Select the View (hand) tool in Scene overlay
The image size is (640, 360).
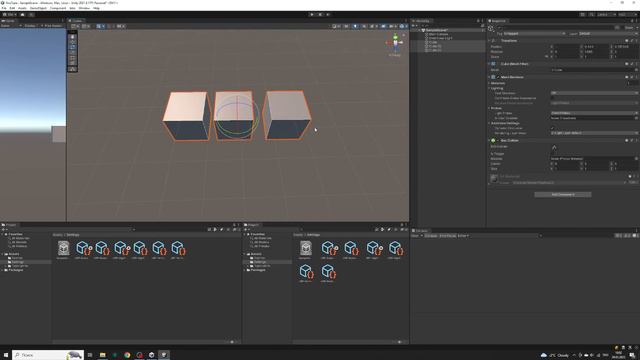[73, 37]
